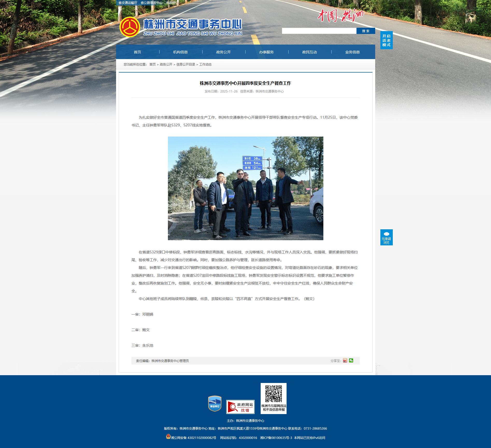Click the police badge icon beside 湘公网安备

168,436
